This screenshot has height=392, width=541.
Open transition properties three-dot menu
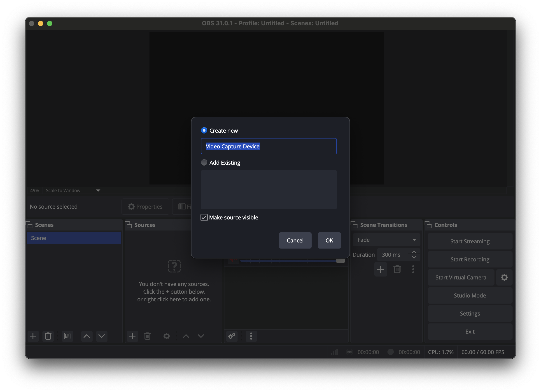(x=413, y=270)
